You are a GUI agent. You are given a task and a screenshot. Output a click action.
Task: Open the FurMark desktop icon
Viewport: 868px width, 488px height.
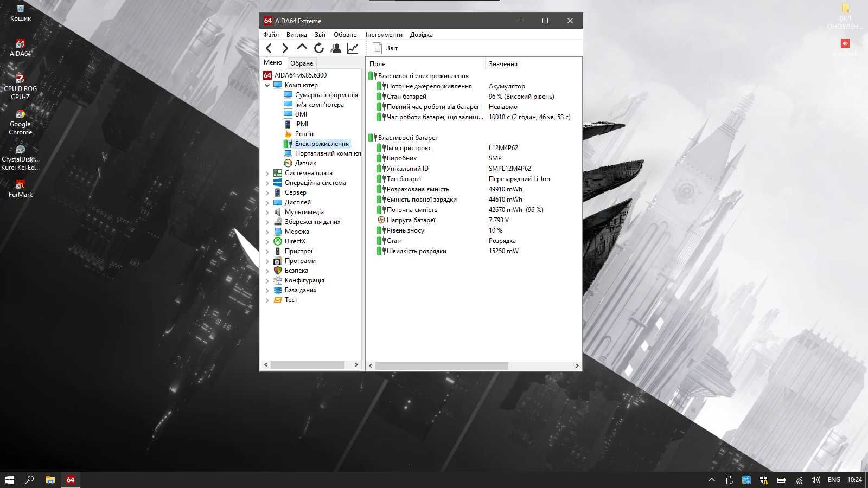(20, 189)
